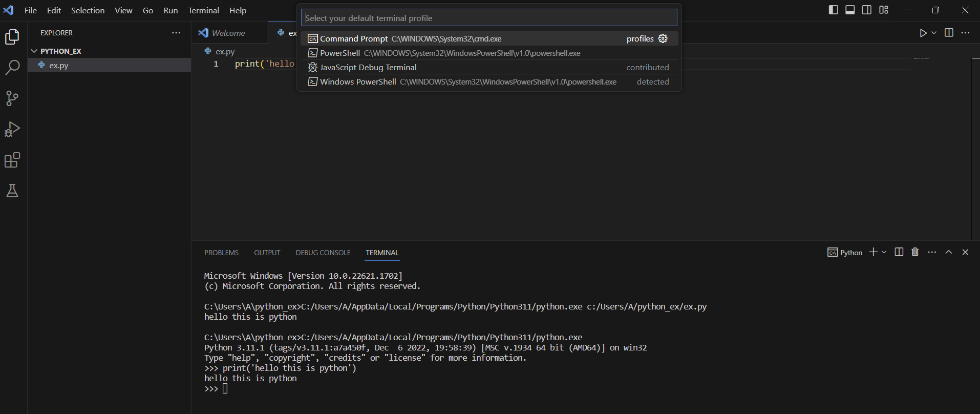Switch to the OUTPUT panel tab
The width and height of the screenshot is (980, 414).
pos(267,253)
